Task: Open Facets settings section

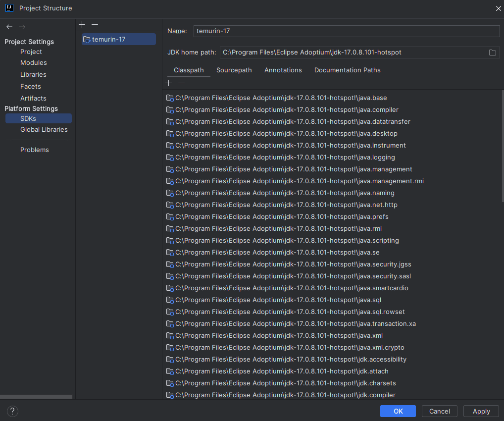Action: [31, 87]
